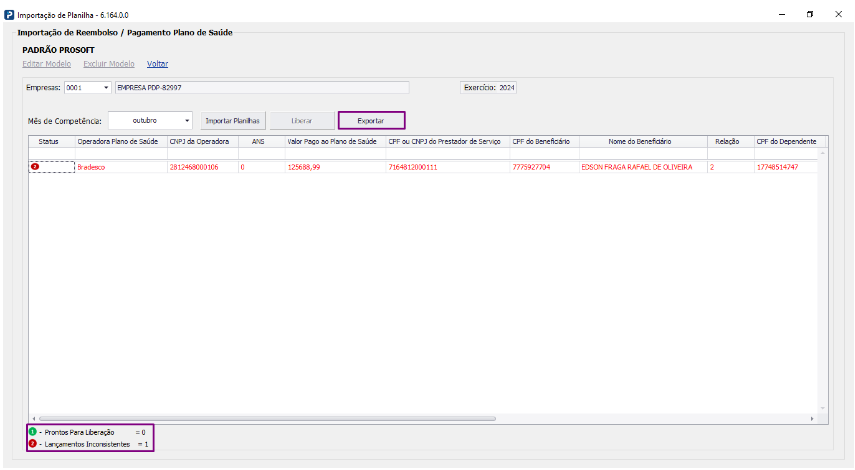Viewport: 855px width, 470px height.
Task: Click the EMPRESA PDP-82997 company name field
Action: click(261, 87)
